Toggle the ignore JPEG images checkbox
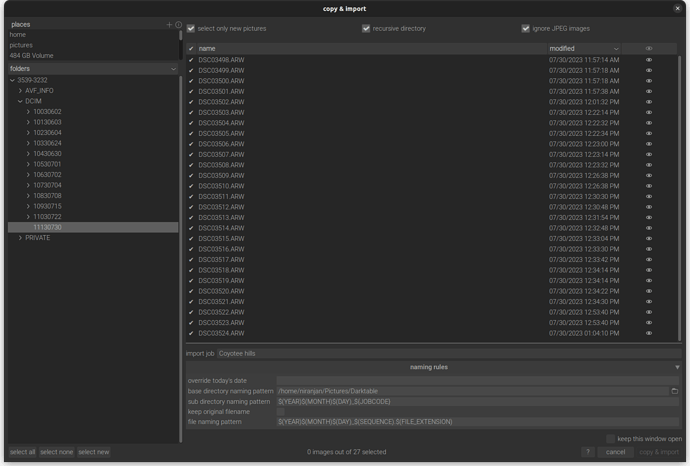The width and height of the screenshot is (690, 466). tap(526, 28)
